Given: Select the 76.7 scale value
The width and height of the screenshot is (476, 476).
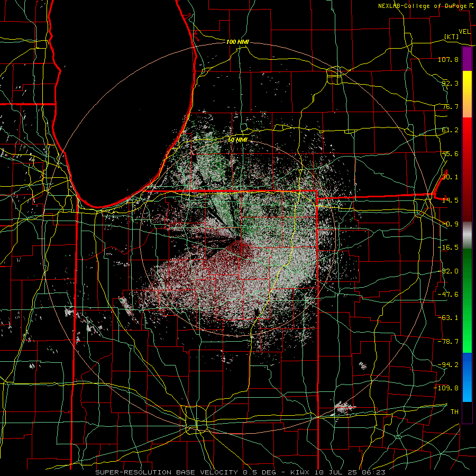Looking at the screenshot, I should (450, 106).
